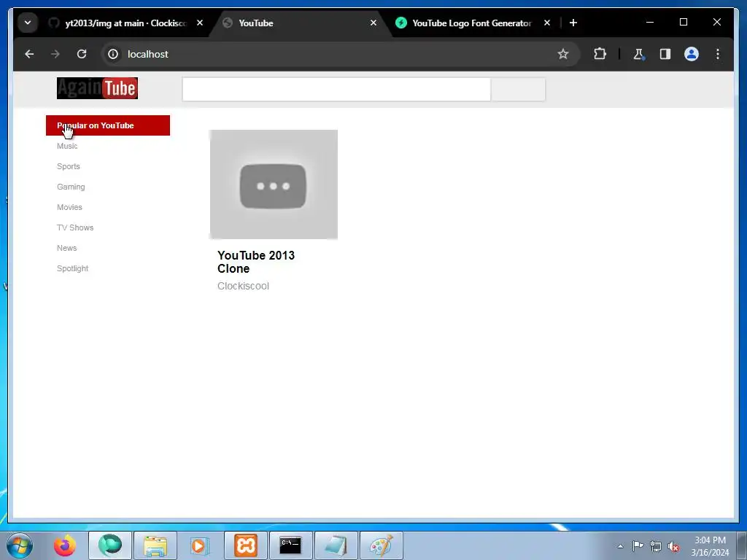
Task: Open the 3:04 PM clock and date
Action: [710, 546]
